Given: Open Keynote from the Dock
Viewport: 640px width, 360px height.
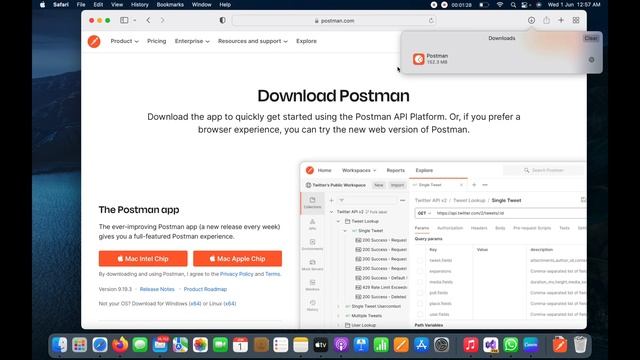Looking at the screenshot, I should (361, 345).
